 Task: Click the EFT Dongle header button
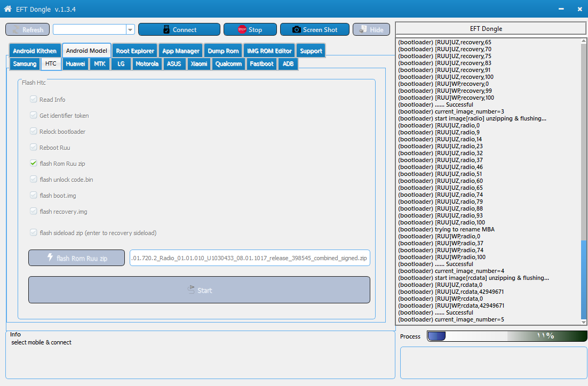[491, 28]
